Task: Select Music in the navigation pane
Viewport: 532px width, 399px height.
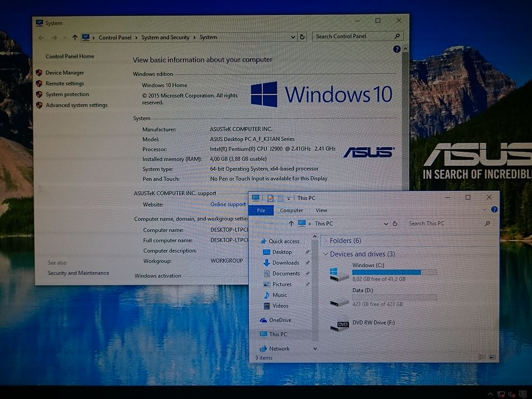Action: click(279, 295)
